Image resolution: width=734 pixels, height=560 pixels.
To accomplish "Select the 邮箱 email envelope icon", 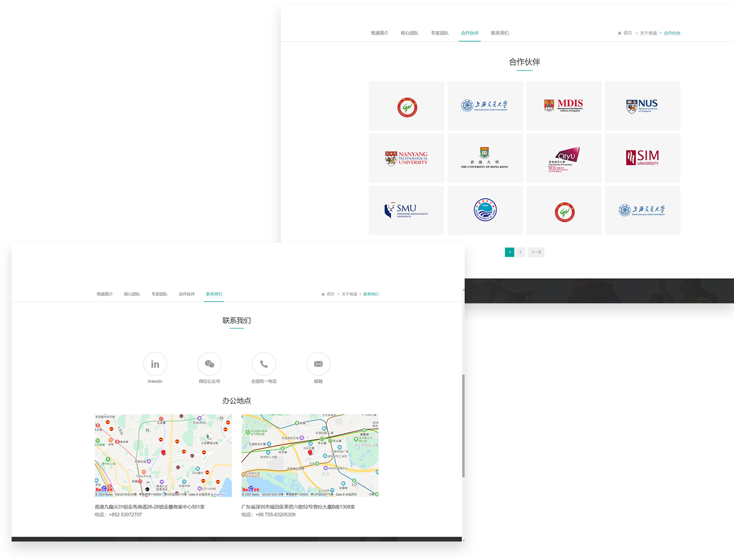I will click(x=318, y=364).
